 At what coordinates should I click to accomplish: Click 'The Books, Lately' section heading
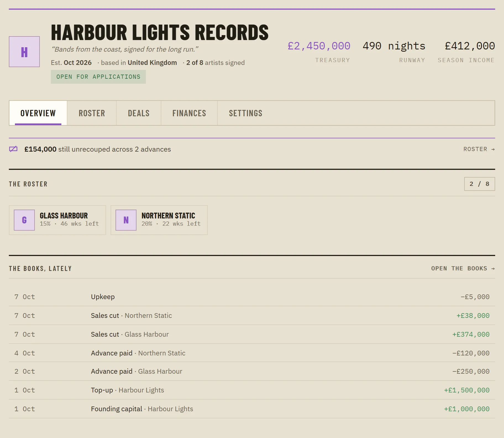40,268
